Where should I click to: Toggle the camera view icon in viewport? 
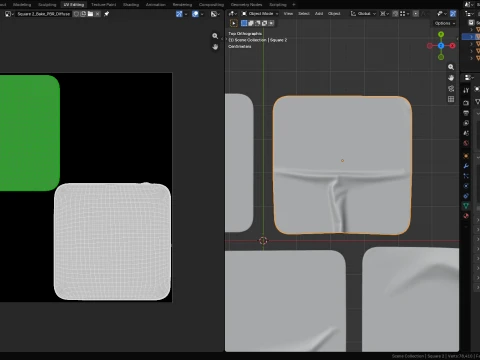click(451, 88)
